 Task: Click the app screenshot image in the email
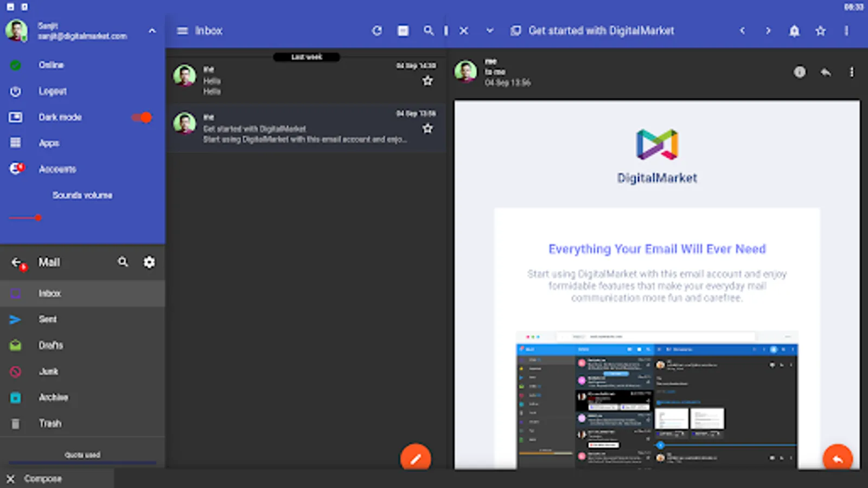click(x=657, y=400)
